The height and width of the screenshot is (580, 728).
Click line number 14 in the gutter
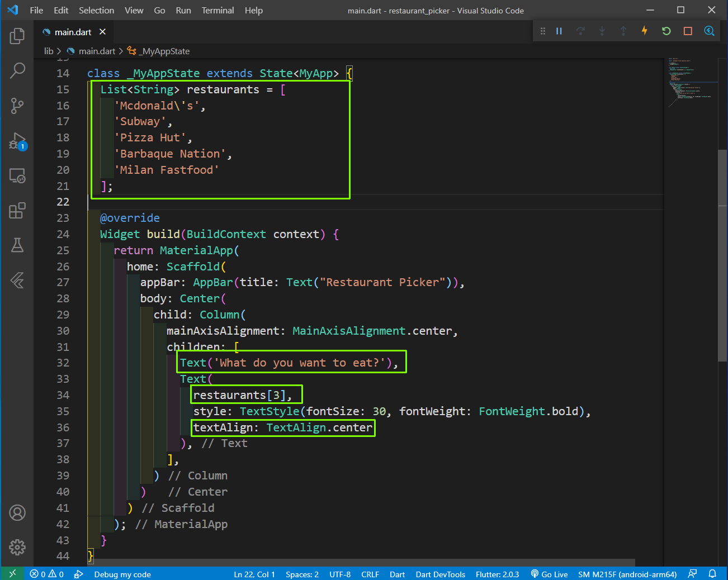coord(63,73)
